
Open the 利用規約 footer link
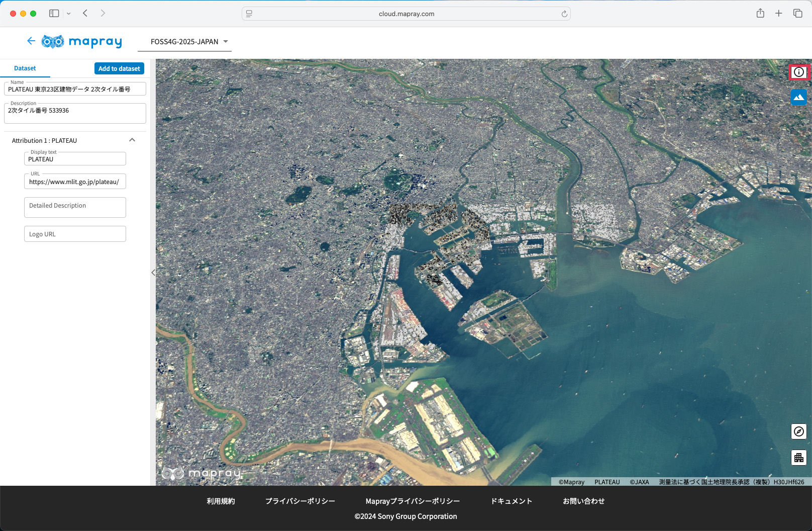coord(221,501)
